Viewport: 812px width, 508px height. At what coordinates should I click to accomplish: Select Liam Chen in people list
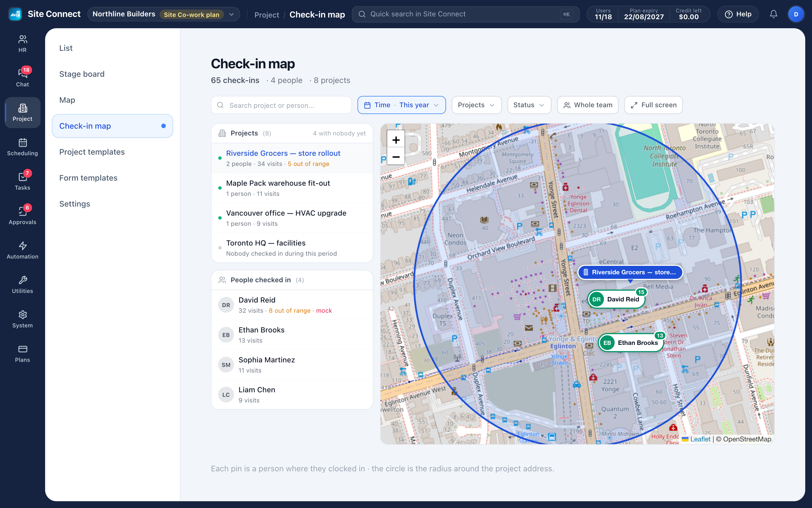pyautogui.click(x=292, y=395)
